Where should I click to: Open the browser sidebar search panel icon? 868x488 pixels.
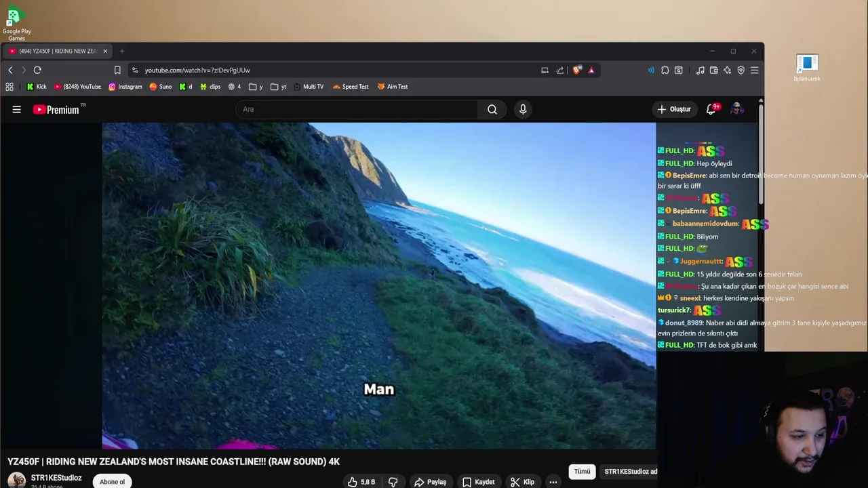coord(679,70)
